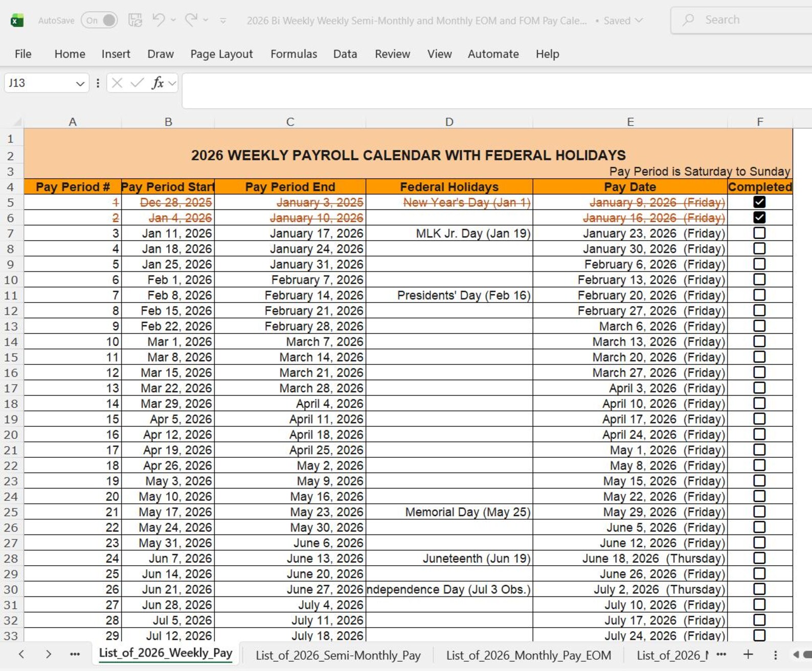This screenshot has height=671, width=812.
Task: Click the Save icon in title bar
Action: click(x=135, y=20)
